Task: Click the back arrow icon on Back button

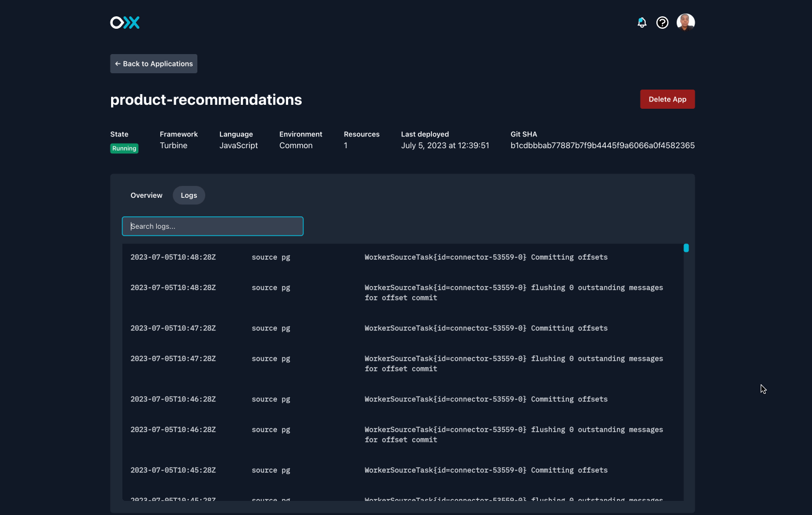Action: 117,63
